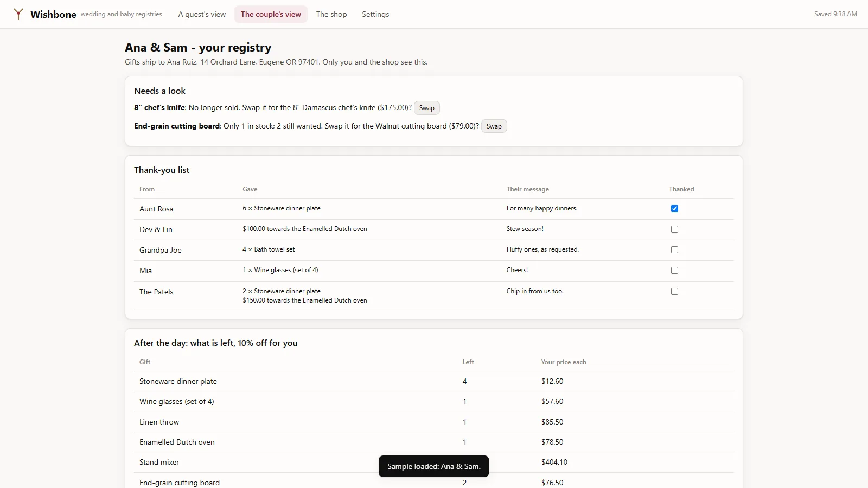Viewport: 868px width, 488px height.
Task: Click '1 × Wine glasses (set of 4)' cell
Action: tap(280, 270)
